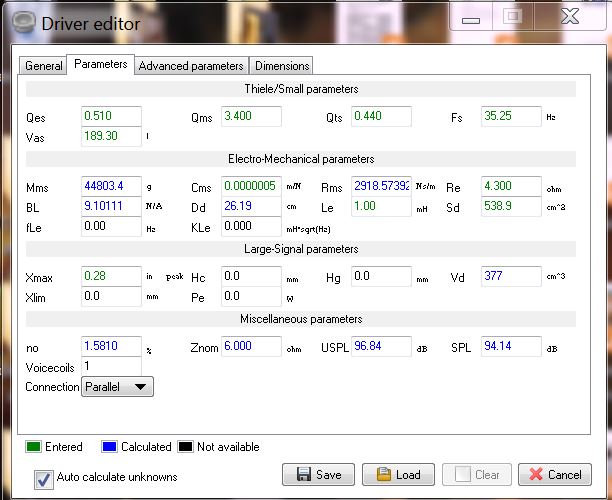Screen dimensions: 612x500
Task: Switch to the General tab
Action: pyautogui.click(x=43, y=66)
